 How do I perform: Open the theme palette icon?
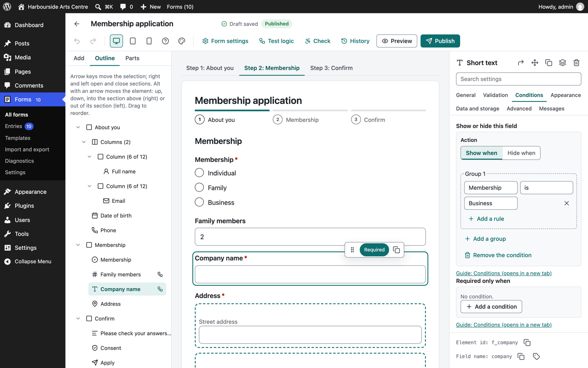182,41
